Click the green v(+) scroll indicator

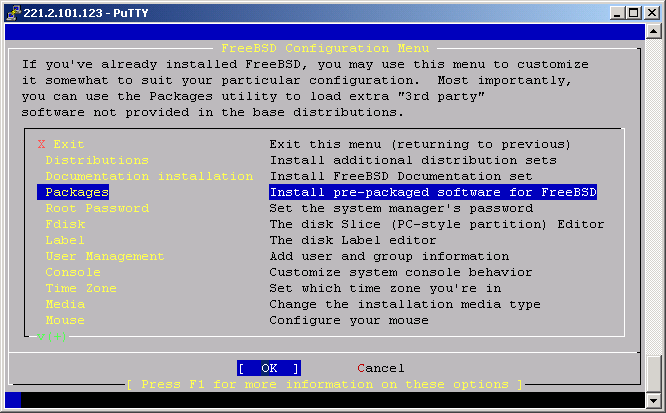(51, 337)
